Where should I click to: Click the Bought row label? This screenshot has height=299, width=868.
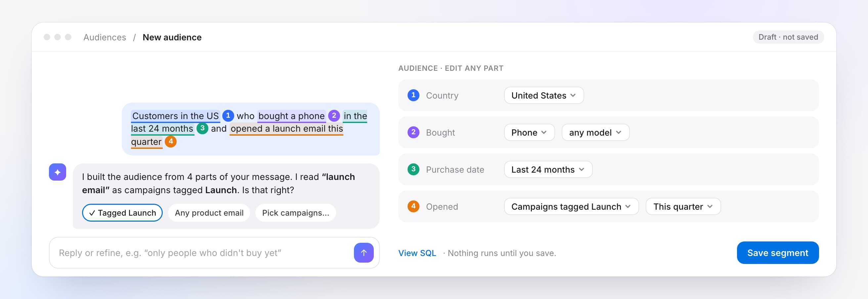[x=440, y=133]
